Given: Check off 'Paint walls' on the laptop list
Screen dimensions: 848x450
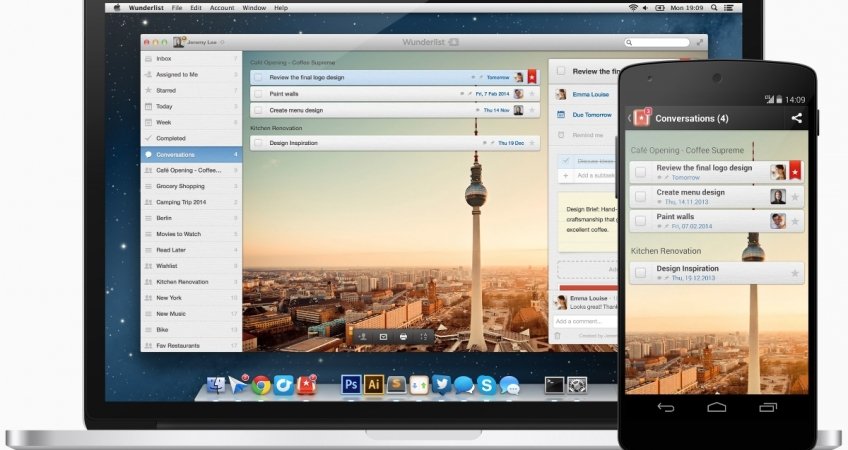Looking at the screenshot, I should [258, 94].
